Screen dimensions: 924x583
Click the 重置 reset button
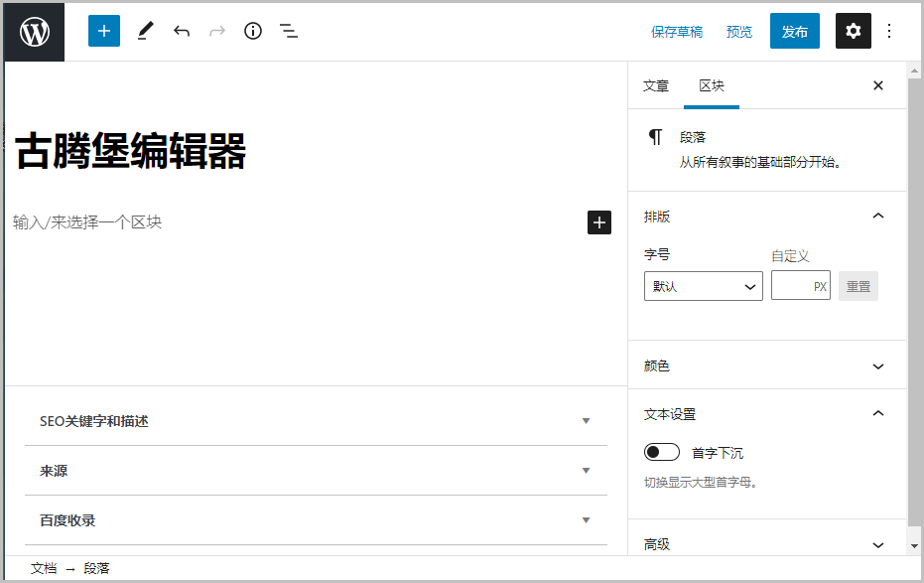[x=858, y=286]
